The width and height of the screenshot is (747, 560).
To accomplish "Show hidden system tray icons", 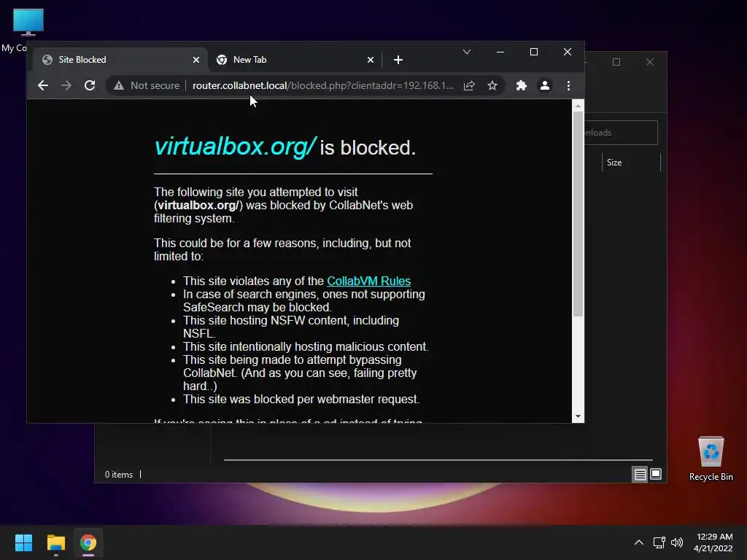I will point(639,542).
